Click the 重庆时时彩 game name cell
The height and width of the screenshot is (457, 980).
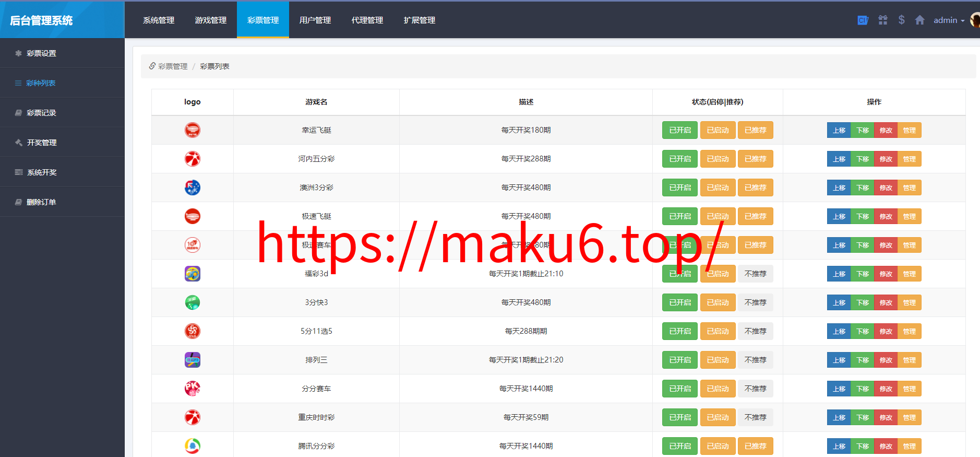(x=316, y=417)
